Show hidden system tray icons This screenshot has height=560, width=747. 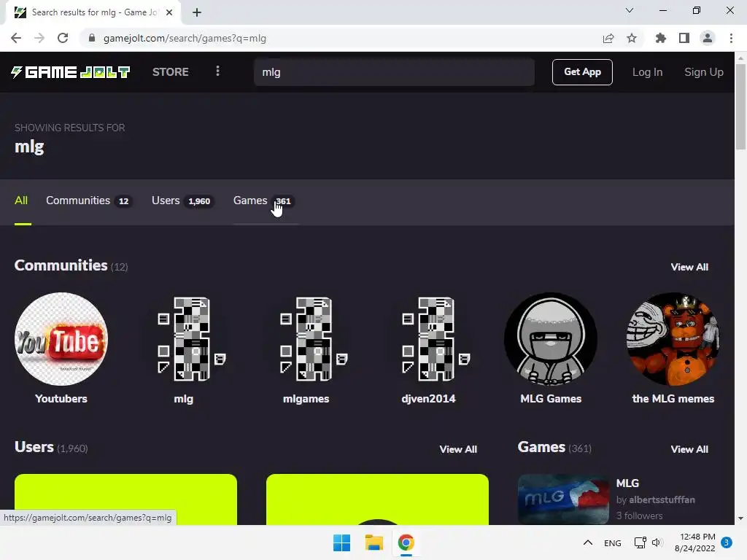point(588,542)
